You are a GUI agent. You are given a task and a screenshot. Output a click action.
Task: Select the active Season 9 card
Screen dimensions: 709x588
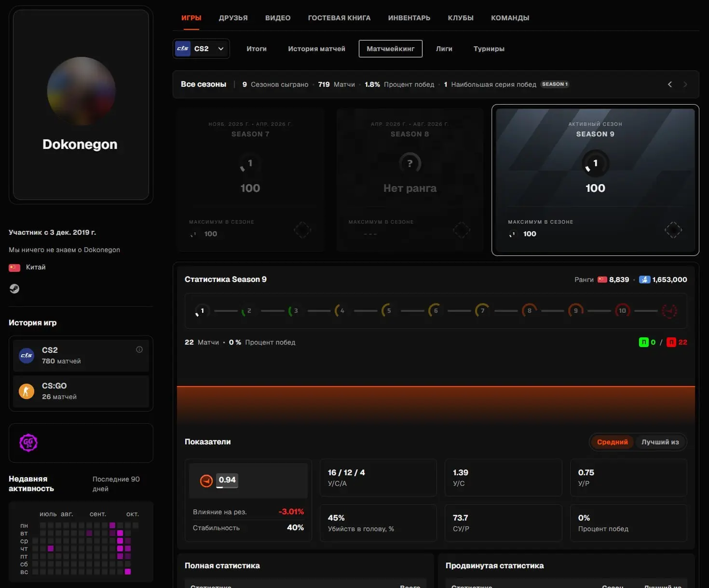[x=595, y=180]
